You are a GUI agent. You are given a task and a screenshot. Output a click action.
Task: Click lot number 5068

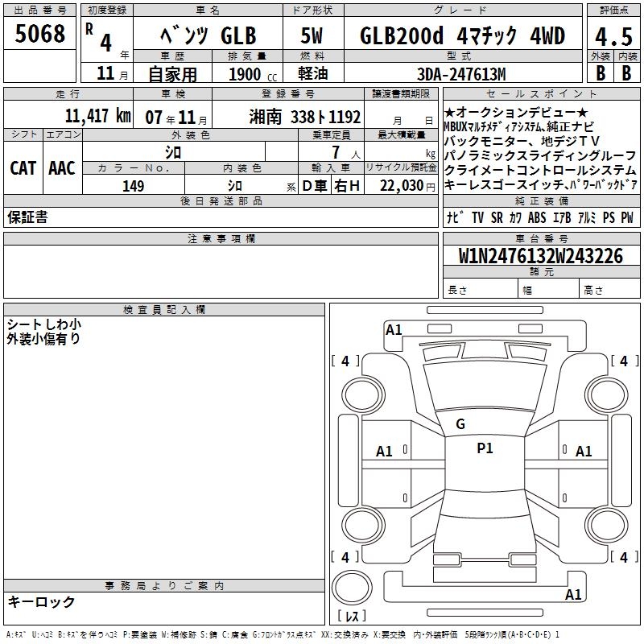(40, 35)
